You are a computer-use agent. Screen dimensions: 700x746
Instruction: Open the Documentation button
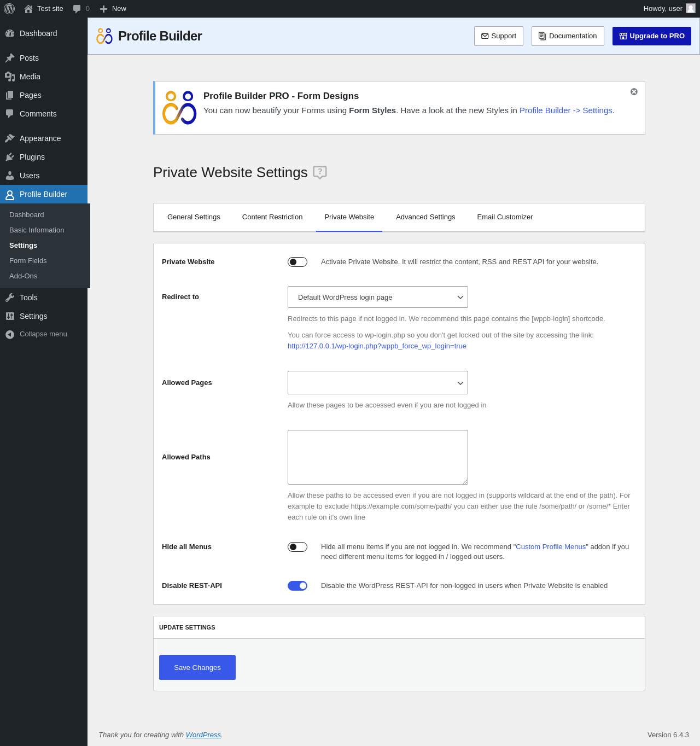tap(568, 36)
